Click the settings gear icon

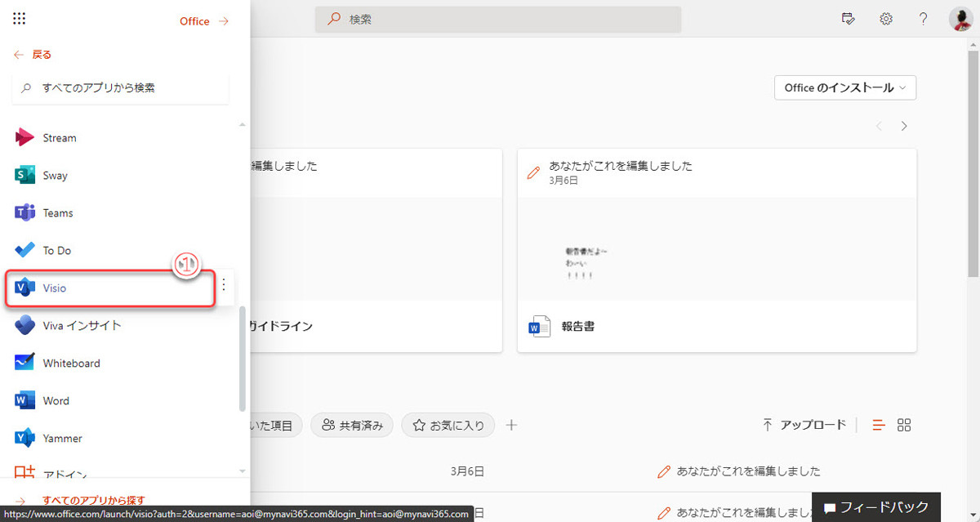click(x=885, y=19)
